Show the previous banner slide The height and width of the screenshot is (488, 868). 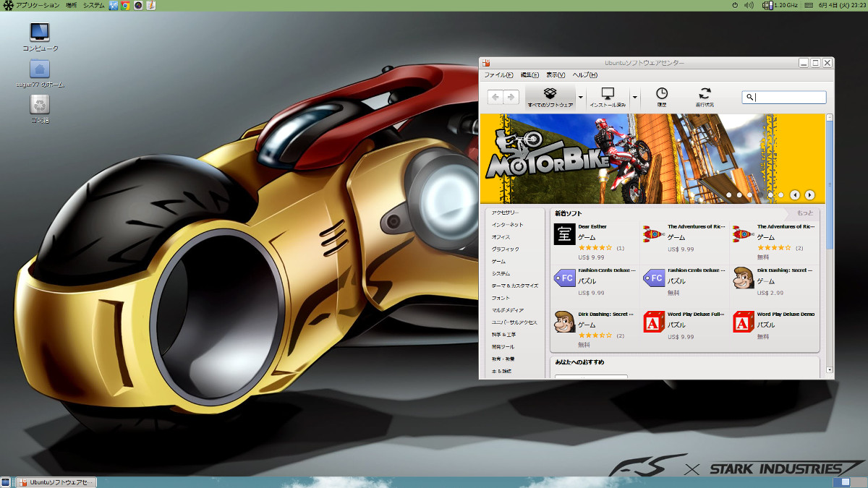tap(794, 194)
